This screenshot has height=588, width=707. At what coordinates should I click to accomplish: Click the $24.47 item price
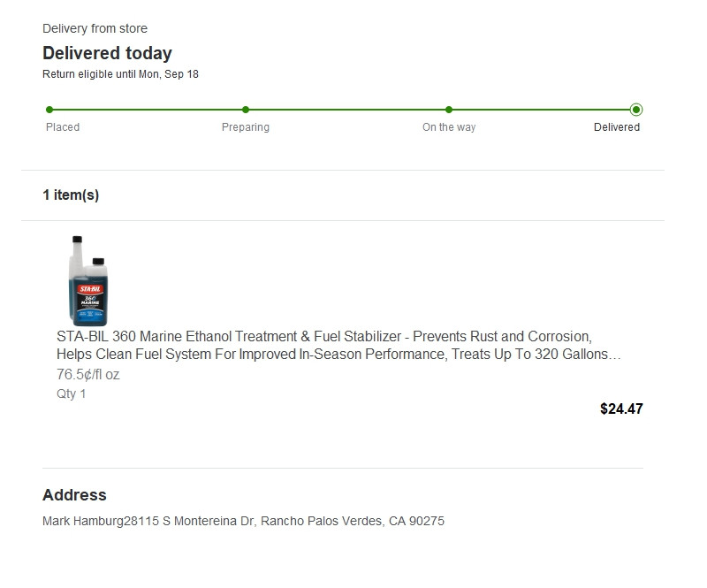[x=621, y=409]
